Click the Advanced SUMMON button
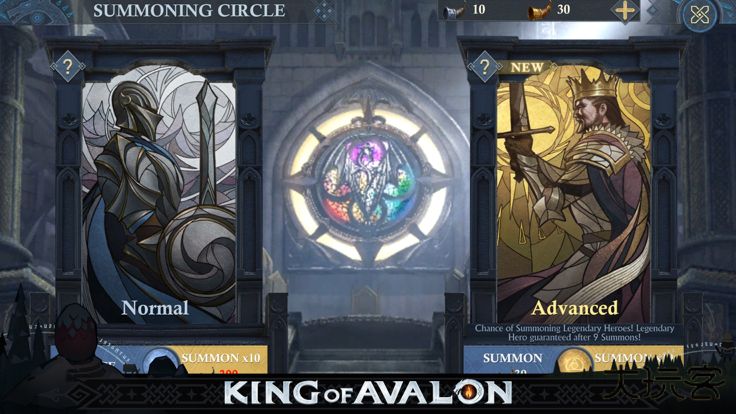Image resolution: width=736 pixels, height=414 pixels. 512,360
